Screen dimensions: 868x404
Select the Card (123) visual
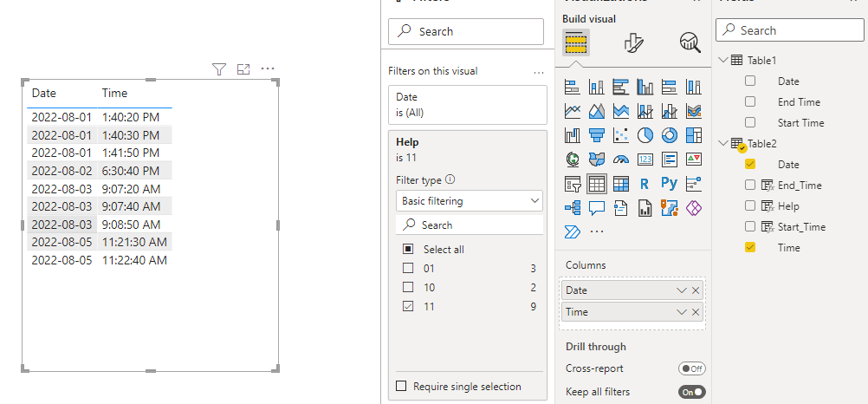645,159
